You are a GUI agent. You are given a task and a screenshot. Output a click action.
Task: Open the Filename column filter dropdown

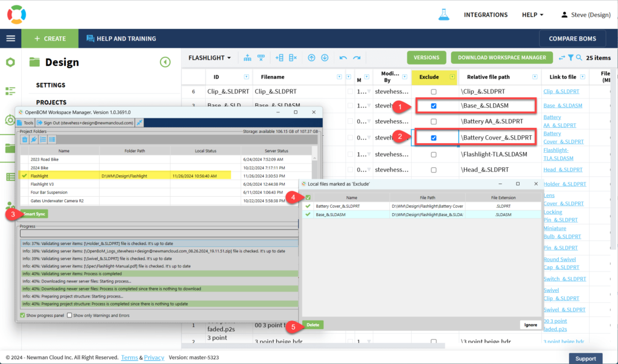pos(339,77)
